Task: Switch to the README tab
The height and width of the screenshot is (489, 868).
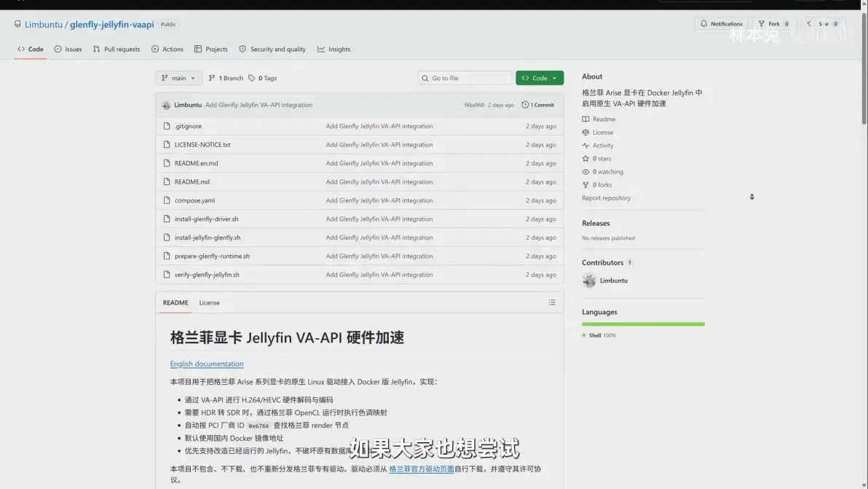Action: point(175,303)
